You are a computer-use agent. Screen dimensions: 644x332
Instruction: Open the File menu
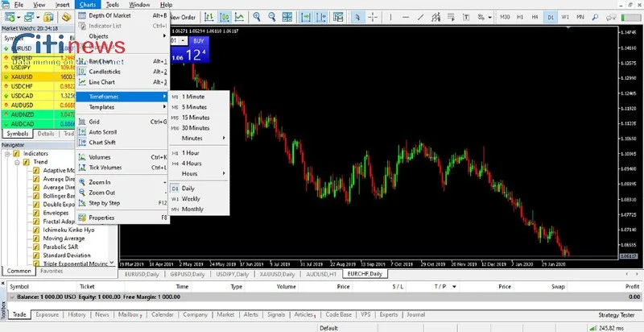19,5
